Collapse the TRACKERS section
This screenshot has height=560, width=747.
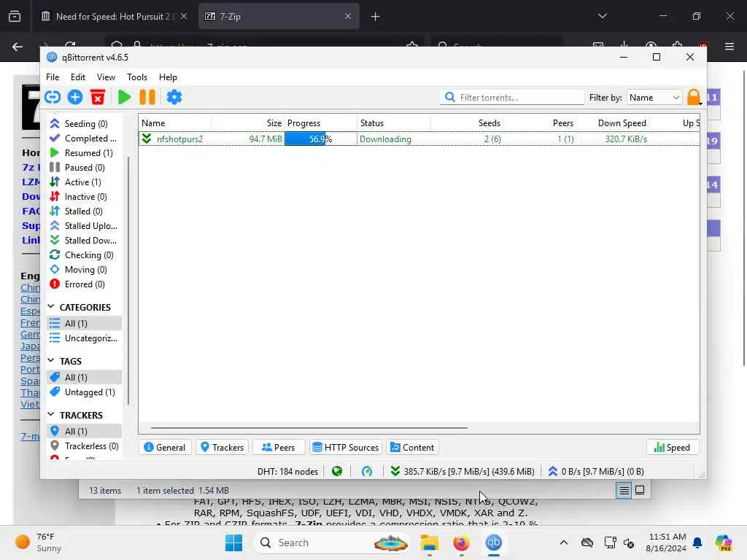(51, 414)
